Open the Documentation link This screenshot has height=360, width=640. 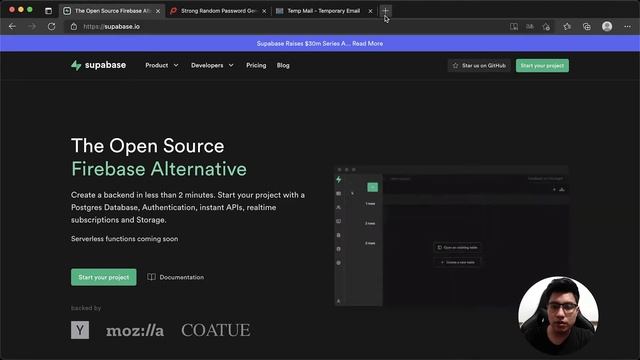point(176,277)
